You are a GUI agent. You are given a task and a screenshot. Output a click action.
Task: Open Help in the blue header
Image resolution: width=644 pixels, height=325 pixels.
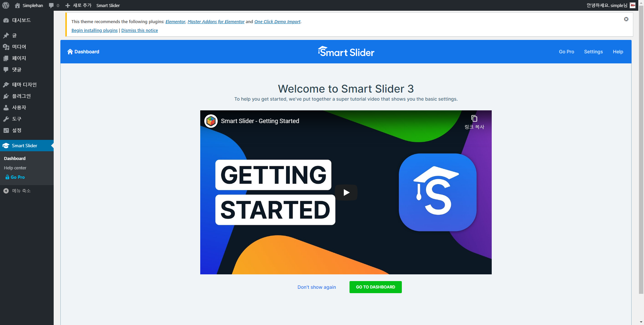pos(618,52)
